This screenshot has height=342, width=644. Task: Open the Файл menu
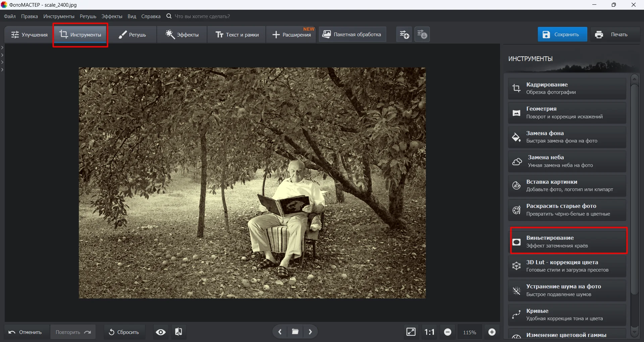pos(10,16)
